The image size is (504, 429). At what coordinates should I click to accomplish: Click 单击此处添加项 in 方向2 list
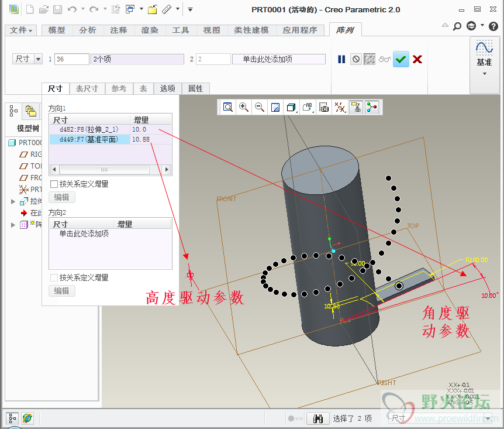[x=84, y=234]
